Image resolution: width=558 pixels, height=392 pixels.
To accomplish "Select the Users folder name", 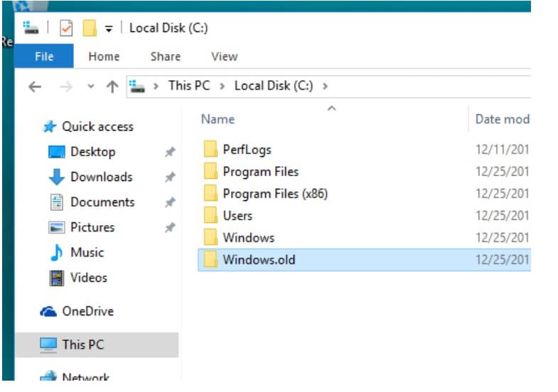I will (237, 216).
